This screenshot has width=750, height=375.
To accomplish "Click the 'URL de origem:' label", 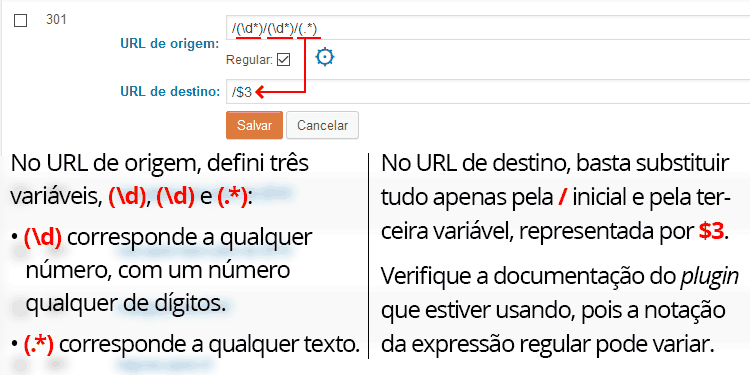I will pyautogui.click(x=170, y=44).
